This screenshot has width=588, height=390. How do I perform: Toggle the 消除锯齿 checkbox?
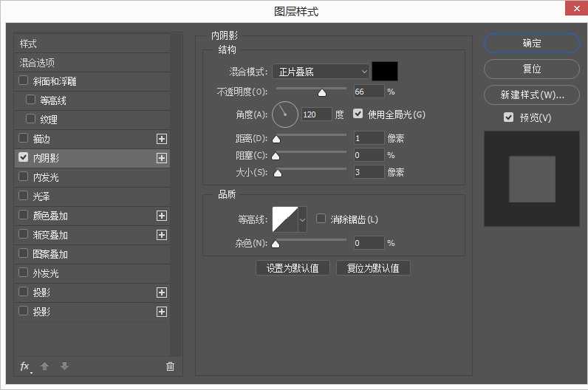(321, 219)
